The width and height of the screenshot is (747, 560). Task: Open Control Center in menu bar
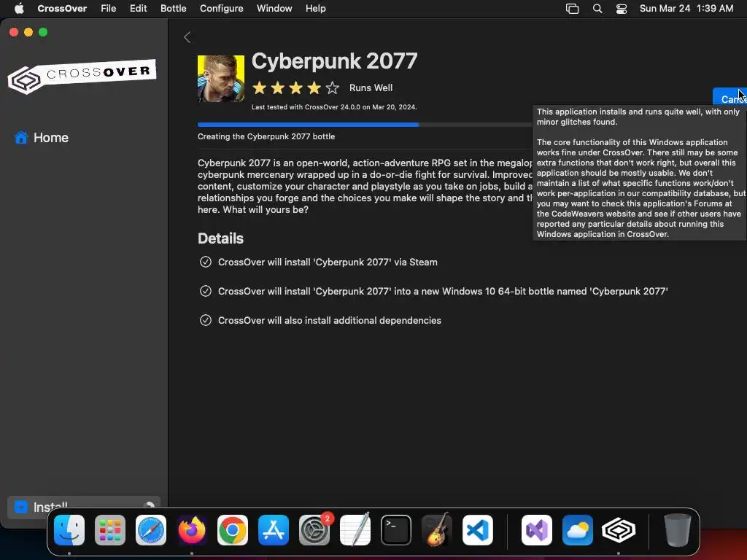click(622, 9)
